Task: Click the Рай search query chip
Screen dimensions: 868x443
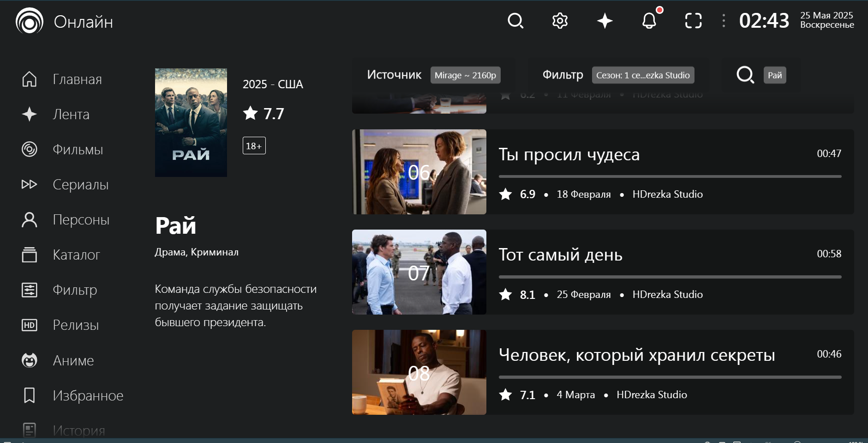Action: (775, 75)
